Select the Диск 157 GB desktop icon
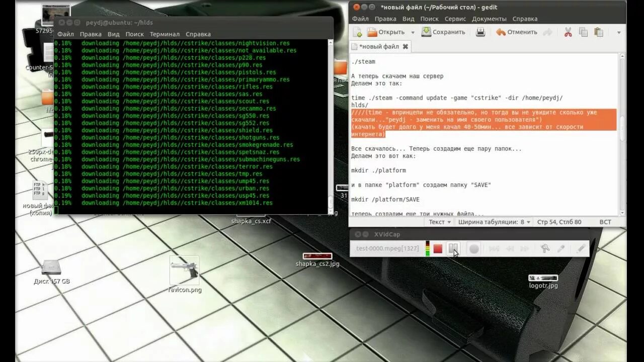 pyautogui.click(x=51, y=271)
